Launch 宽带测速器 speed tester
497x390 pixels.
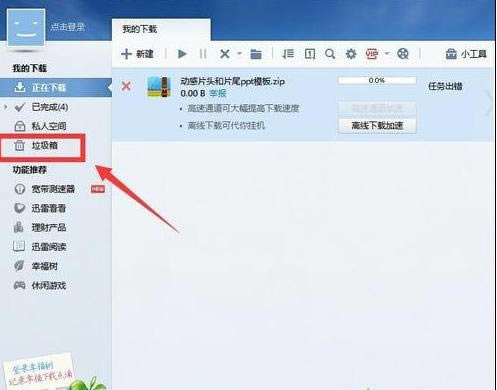53,189
